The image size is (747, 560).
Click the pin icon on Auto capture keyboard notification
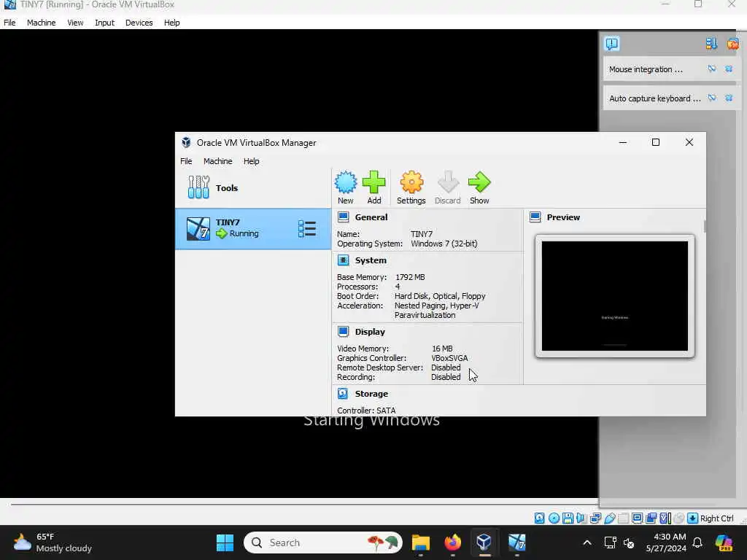point(712,98)
